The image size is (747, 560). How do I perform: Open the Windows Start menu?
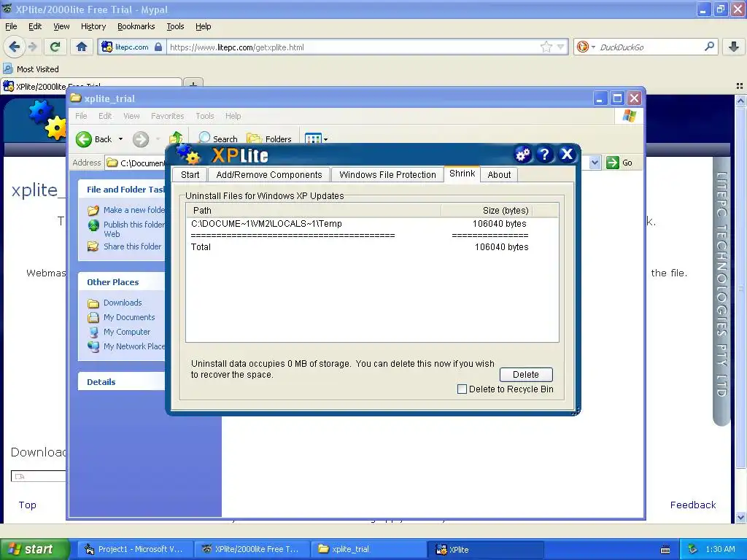[x=34, y=549]
